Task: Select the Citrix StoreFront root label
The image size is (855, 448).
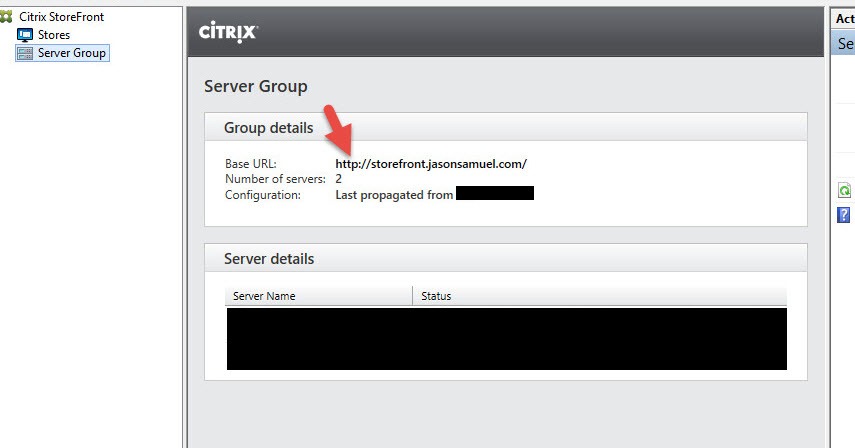Action: tap(61, 17)
